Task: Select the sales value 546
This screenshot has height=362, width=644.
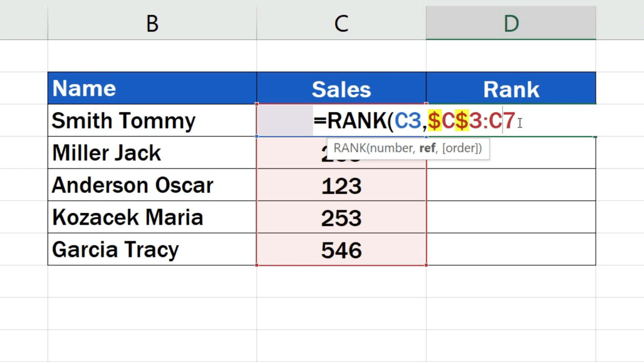Action: click(341, 249)
